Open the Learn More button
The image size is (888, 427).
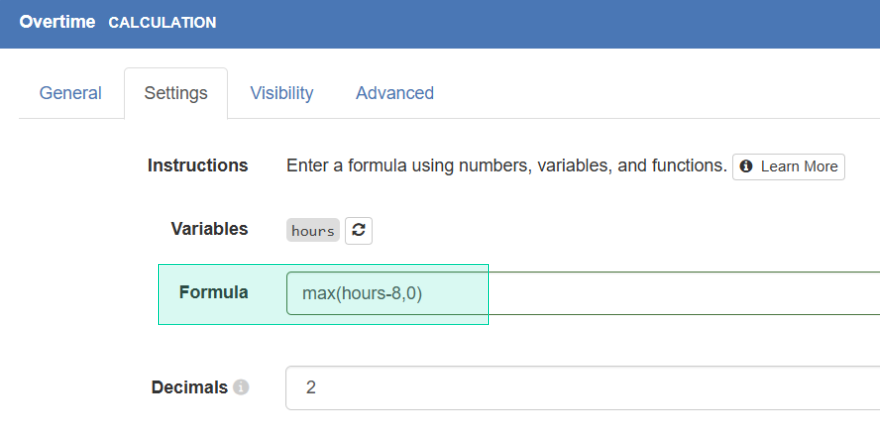(x=788, y=166)
